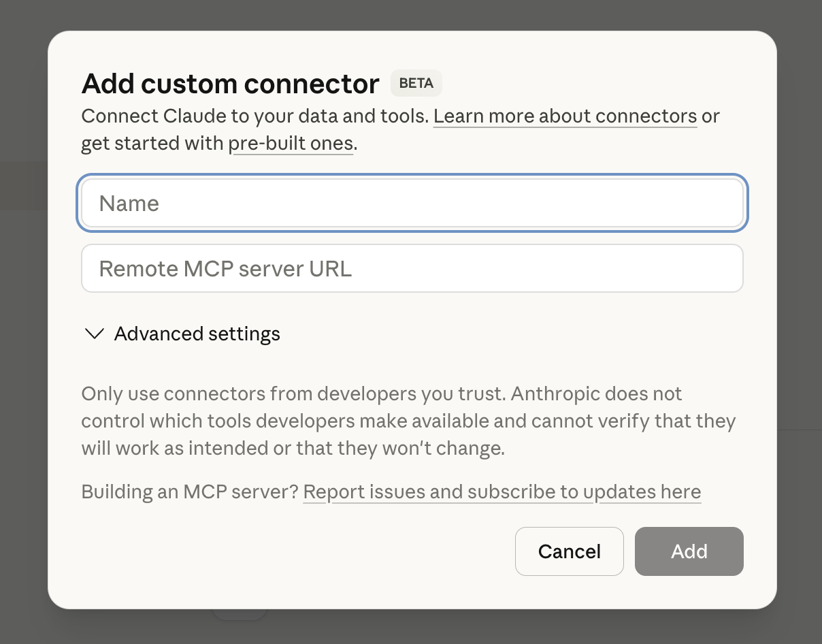Click the get started with text
This screenshot has width=822, height=644.
pyautogui.click(x=152, y=144)
